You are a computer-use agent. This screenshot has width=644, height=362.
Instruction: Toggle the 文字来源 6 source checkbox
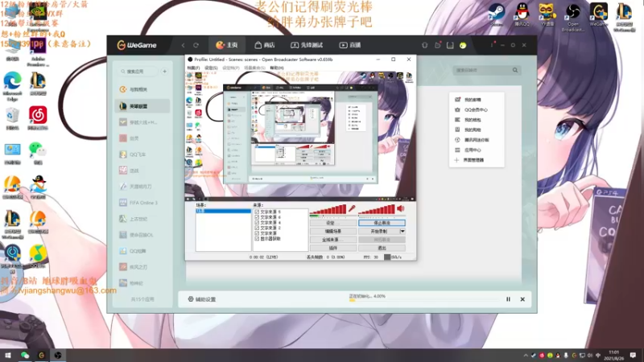[x=257, y=217]
